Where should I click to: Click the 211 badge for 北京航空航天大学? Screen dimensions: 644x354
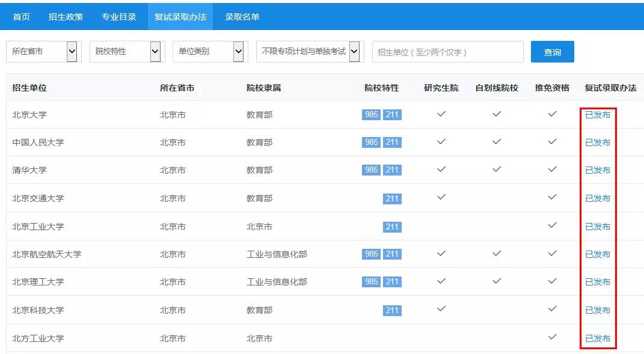(x=392, y=254)
